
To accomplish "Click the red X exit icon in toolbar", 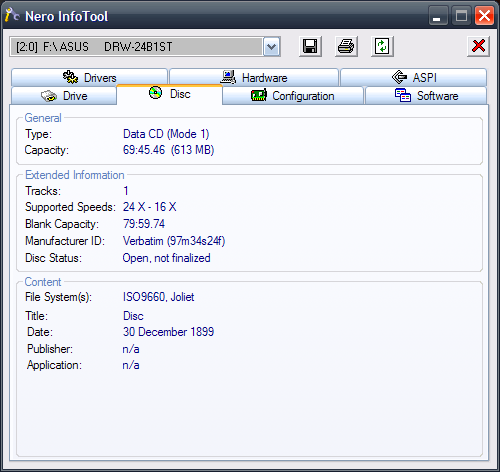I will pyautogui.click(x=478, y=46).
